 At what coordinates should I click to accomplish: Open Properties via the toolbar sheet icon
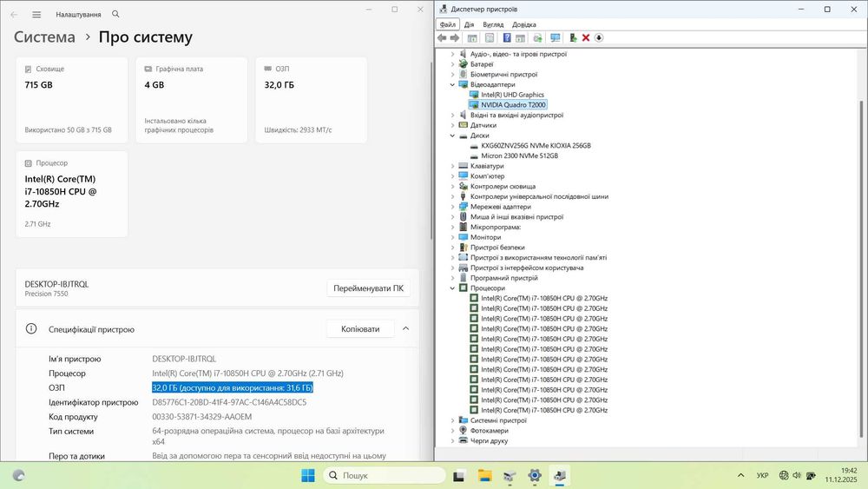490,37
